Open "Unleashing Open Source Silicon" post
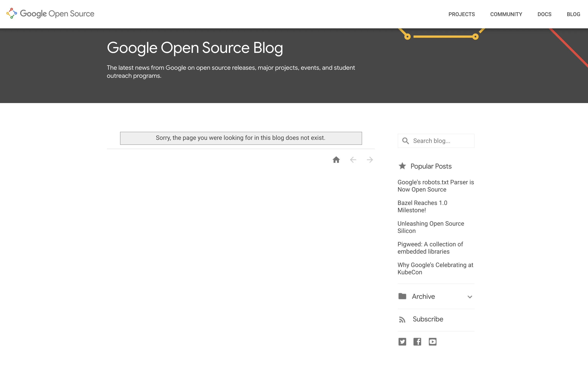This screenshot has height=385, width=588. pos(431,227)
